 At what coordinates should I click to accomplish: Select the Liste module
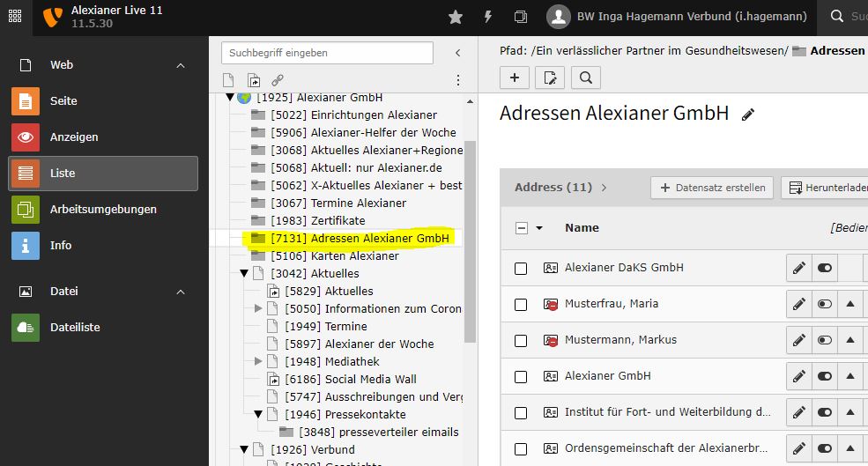pyautogui.click(x=103, y=174)
